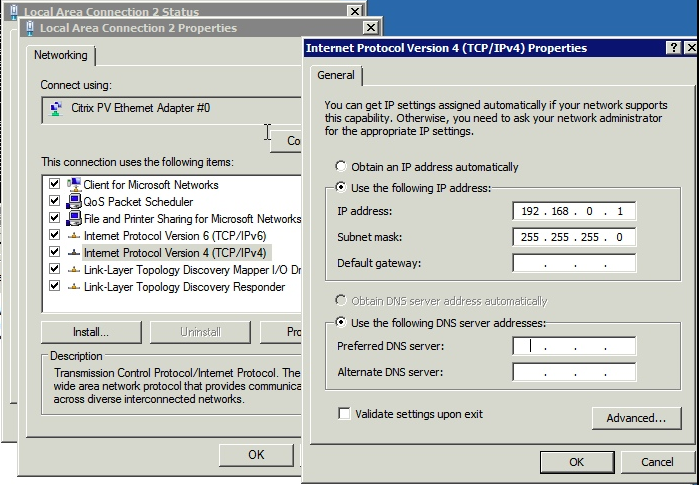Open Advanced TCP/IP settings
The width and height of the screenshot is (700, 486).
(x=636, y=418)
